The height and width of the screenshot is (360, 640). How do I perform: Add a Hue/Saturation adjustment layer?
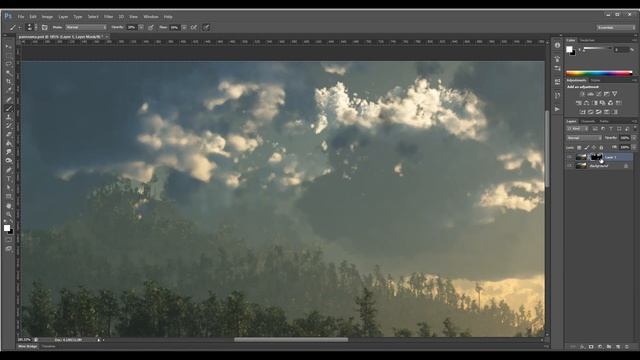click(579, 103)
